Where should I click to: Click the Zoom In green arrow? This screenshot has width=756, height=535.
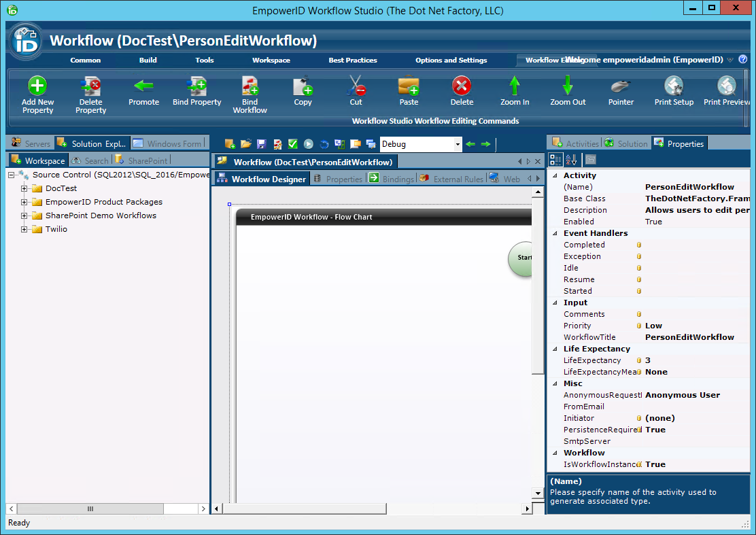pos(515,86)
